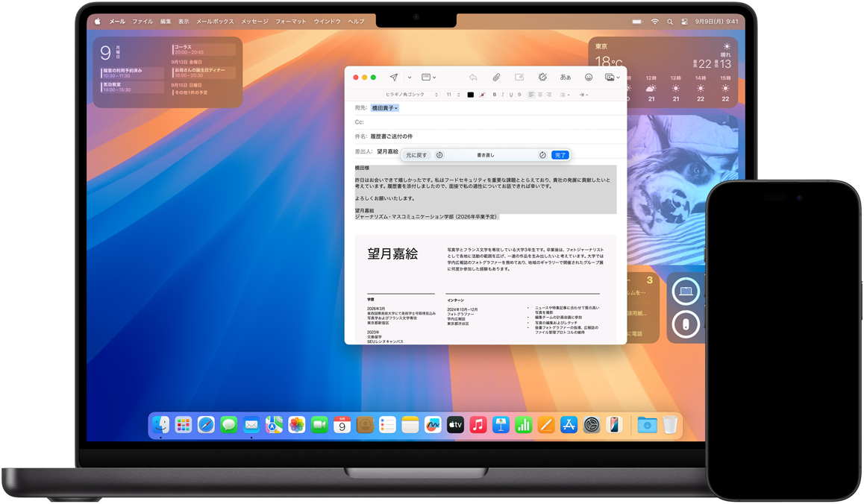Viewport: 864px width, 504px height.
Task: Open the list style dropdown
Action: pos(565,95)
